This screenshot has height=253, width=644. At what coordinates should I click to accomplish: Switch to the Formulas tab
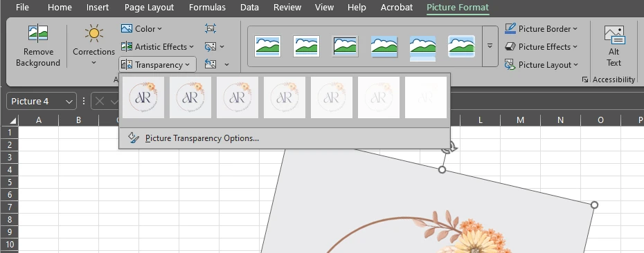[x=207, y=8]
